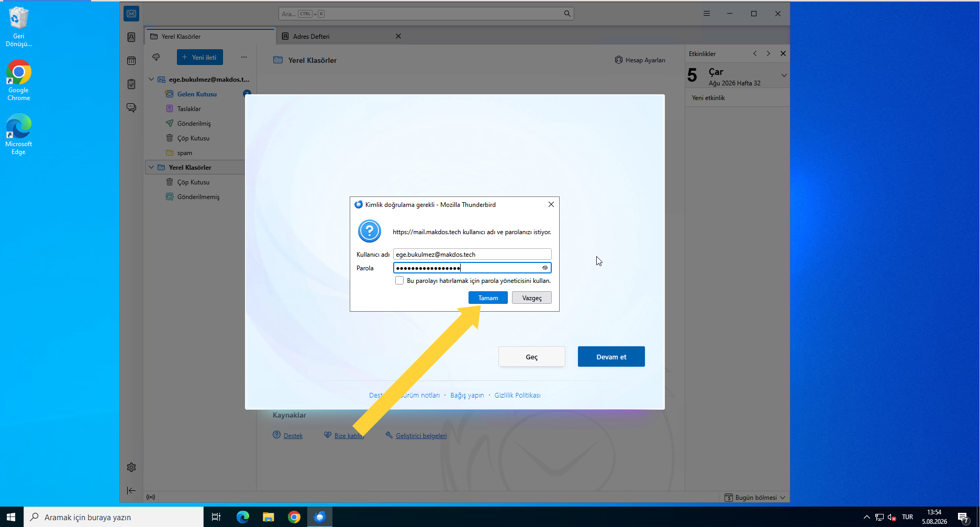Open the folder pane more options menu
The image size is (980, 527).
[244, 57]
